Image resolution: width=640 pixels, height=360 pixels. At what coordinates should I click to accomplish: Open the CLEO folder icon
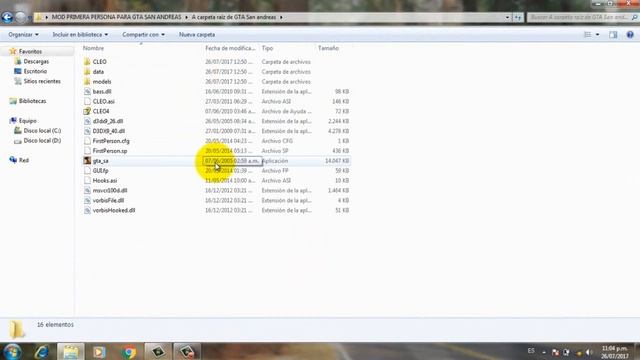coord(87,62)
